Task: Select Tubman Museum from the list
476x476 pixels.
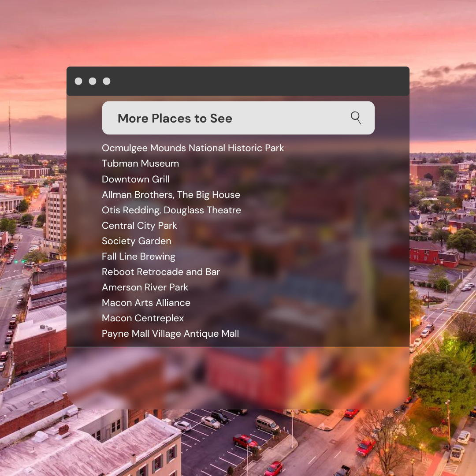Action: [140, 164]
